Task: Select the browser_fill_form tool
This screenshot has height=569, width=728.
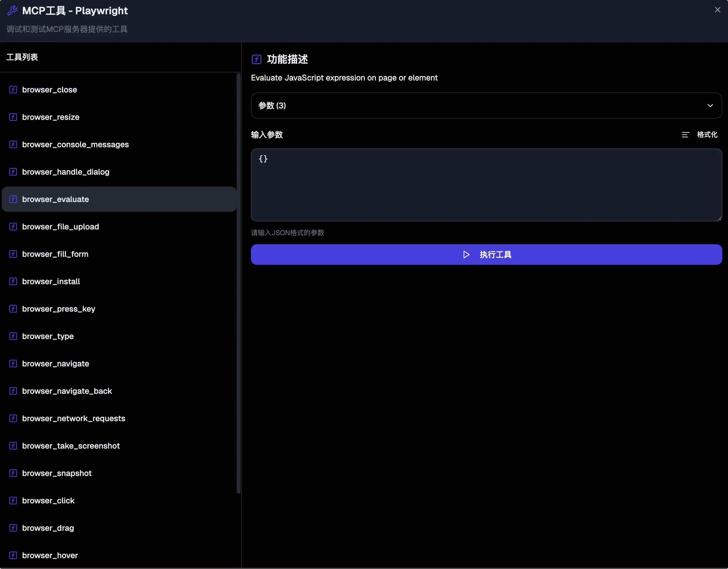Action: click(55, 254)
